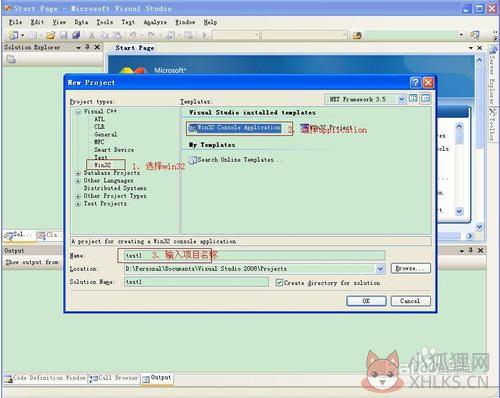Select the MFC project type
This screenshot has width=500, height=398.
pos(99,142)
